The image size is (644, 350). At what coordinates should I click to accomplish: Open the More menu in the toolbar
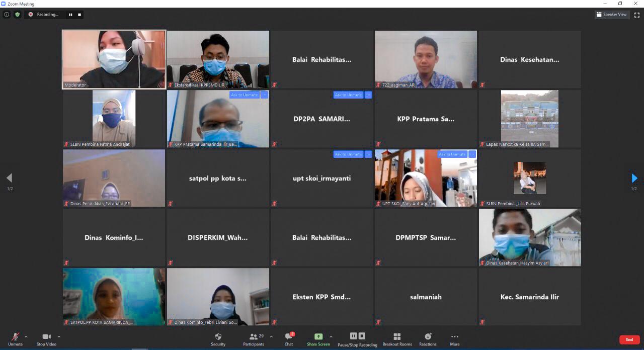tap(454, 339)
